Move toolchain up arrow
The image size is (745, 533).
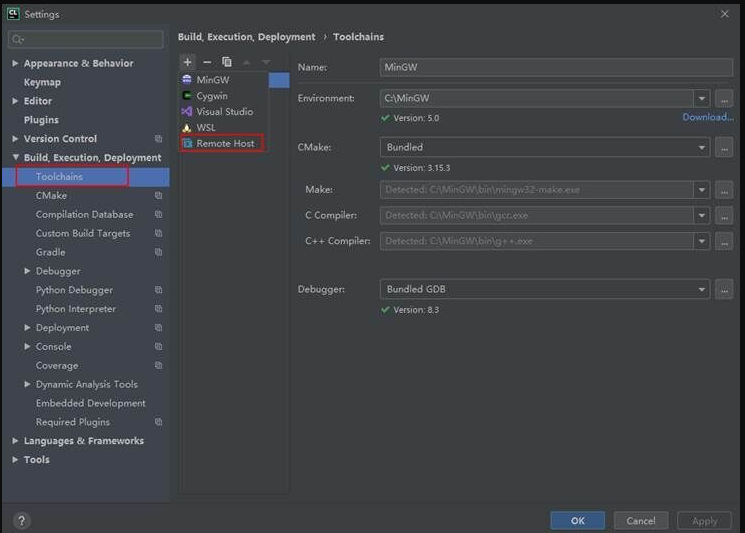click(246, 62)
